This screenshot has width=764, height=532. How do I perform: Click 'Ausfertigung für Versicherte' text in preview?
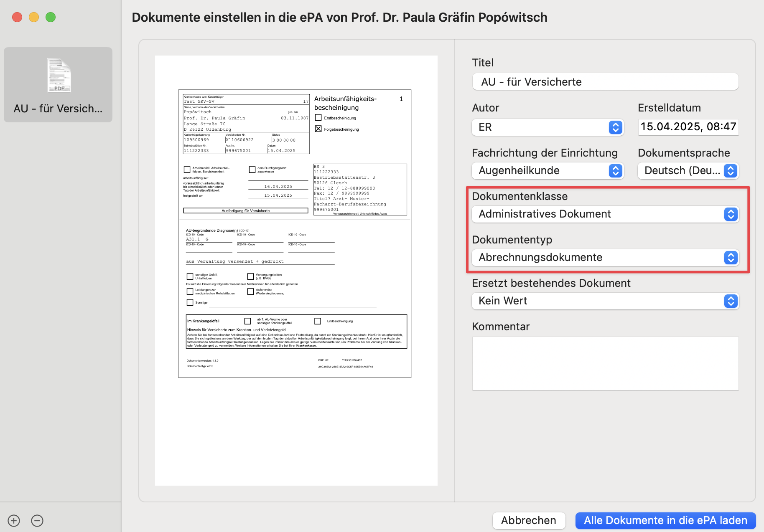(246, 211)
